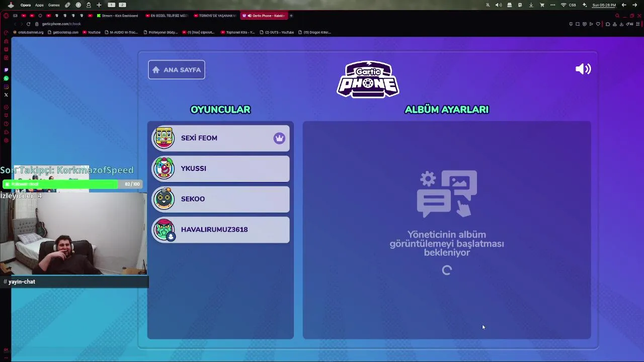The width and height of the screenshot is (644, 362).
Task: Open the Tophaneli Killa bookmark
Action: pyautogui.click(x=238, y=32)
